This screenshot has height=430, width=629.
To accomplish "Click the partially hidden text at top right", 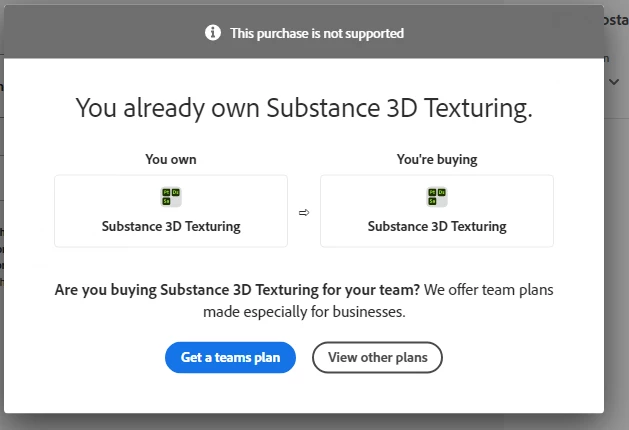I will pyautogui.click(x=614, y=19).
